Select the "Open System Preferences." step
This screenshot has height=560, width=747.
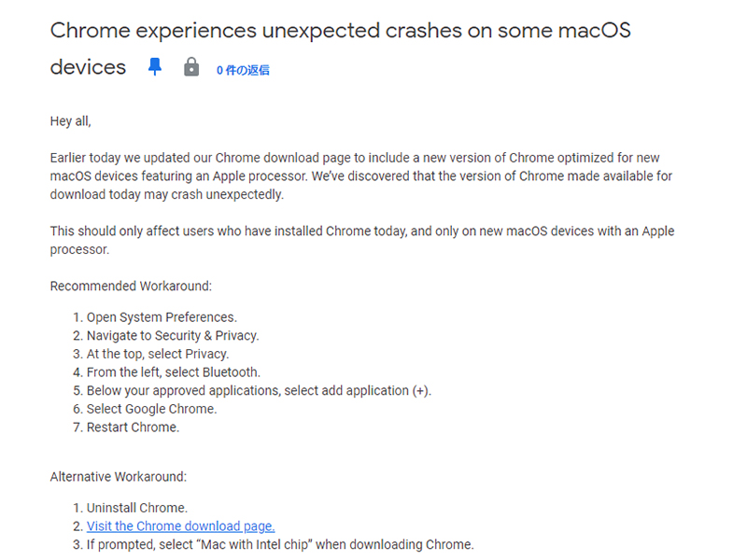pyautogui.click(x=162, y=317)
